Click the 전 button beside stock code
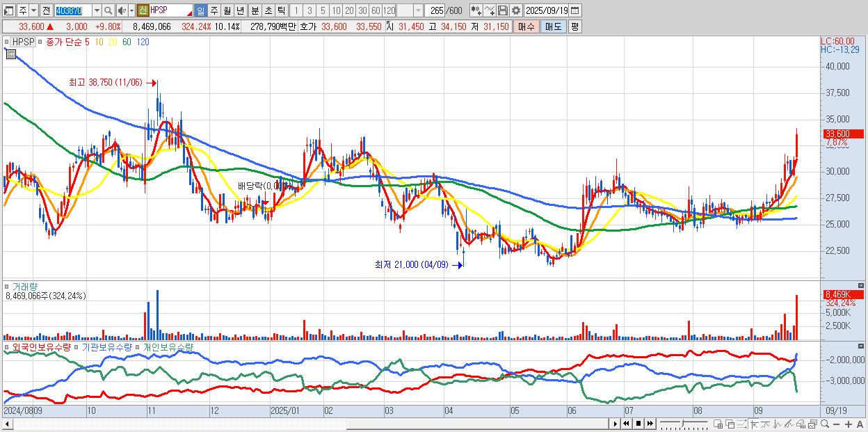Viewport: 868px width, 432px height. tap(46, 10)
